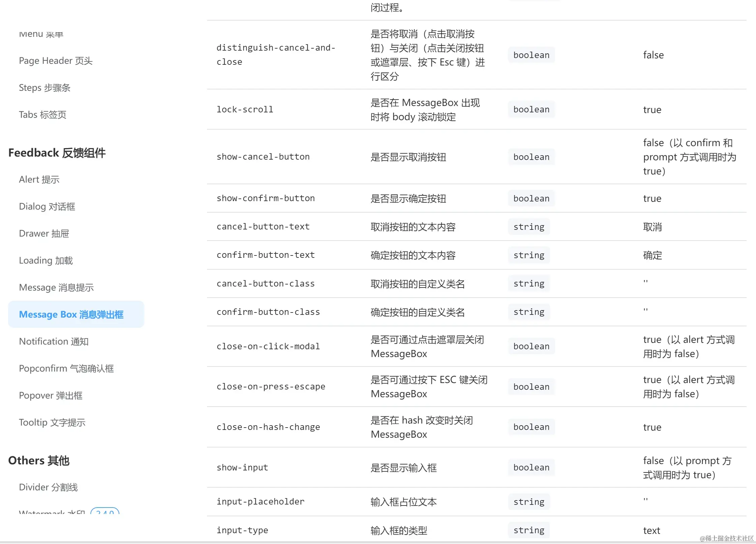Open Popover 弹出框 sidebar link
The height and width of the screenshot is (544, 756).
coord(51,396)
